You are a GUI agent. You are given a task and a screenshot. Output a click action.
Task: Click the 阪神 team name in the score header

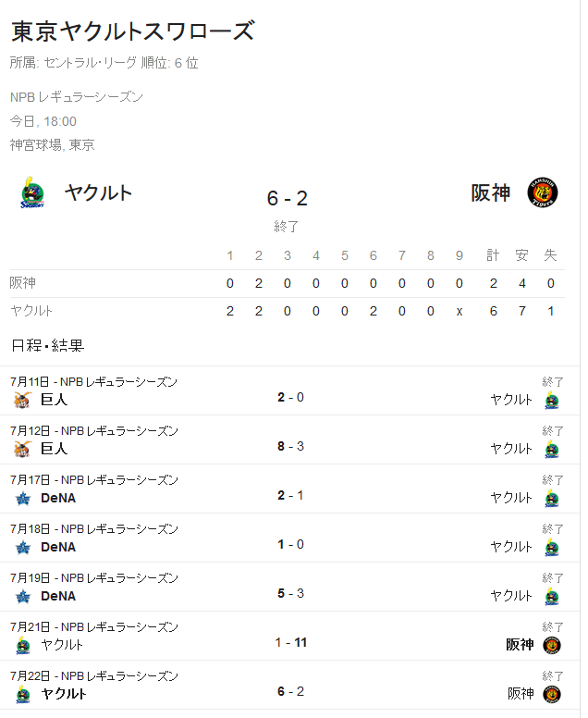491,192
